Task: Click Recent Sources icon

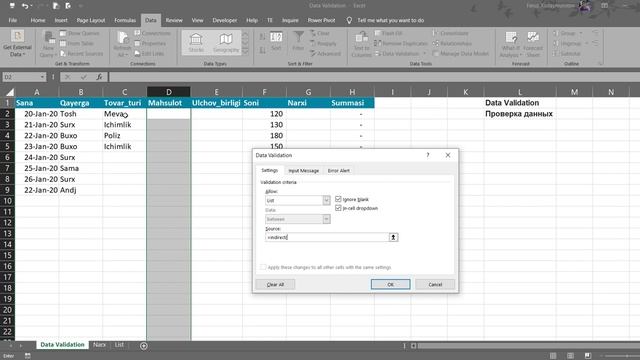Action: (x=63, y=53)
